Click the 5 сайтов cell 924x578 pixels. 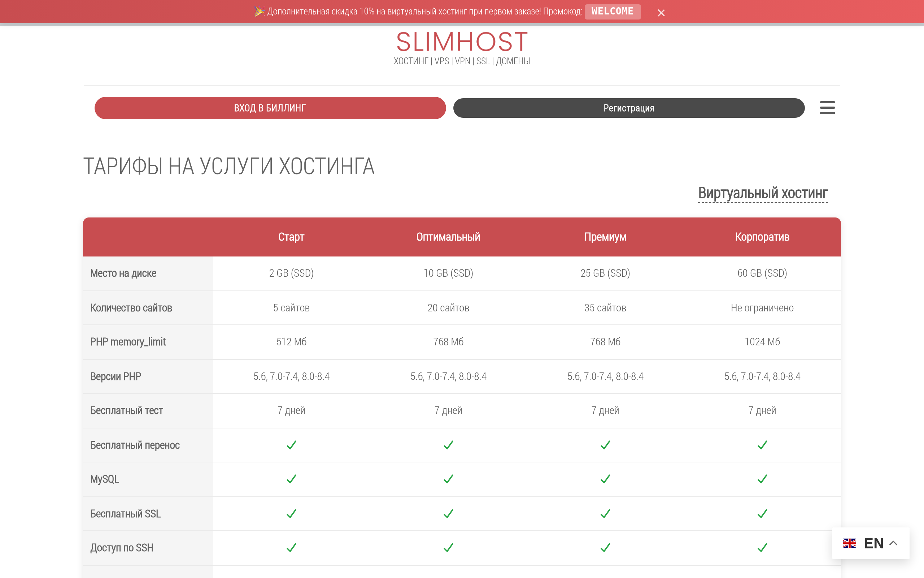coord(291,308)
